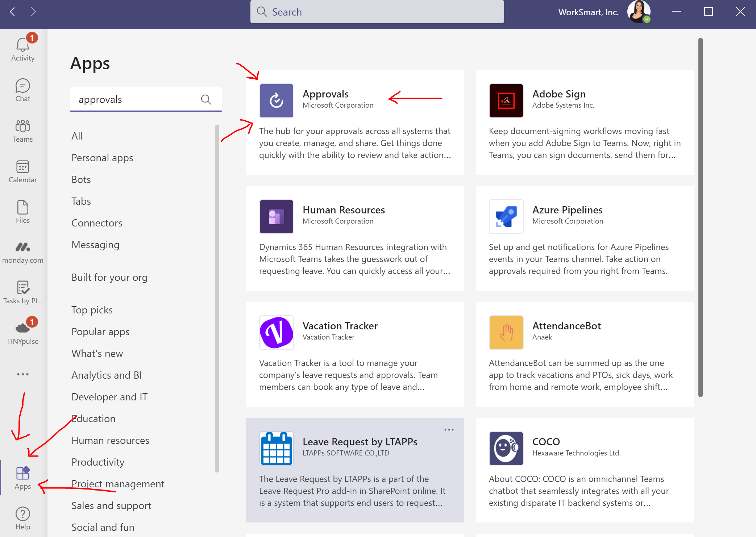Click the magnifier in apps search box
Screen dimensions: 756x537
tap(206, 99)
